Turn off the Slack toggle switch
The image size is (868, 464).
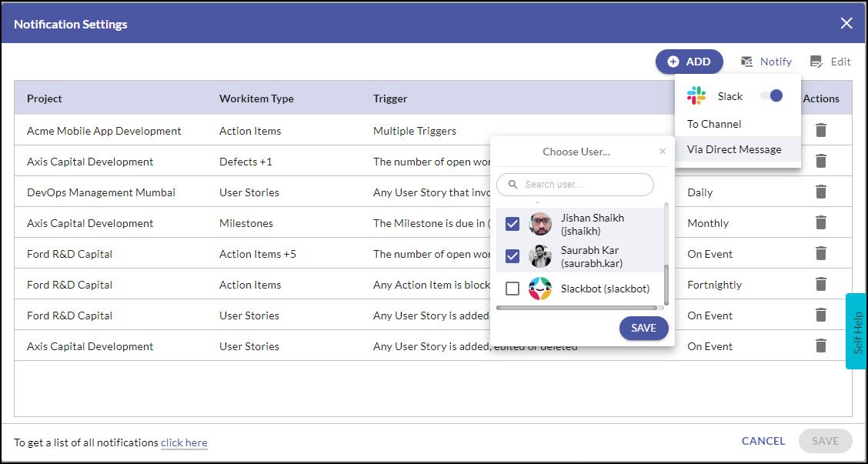click(x=772, y=95)
